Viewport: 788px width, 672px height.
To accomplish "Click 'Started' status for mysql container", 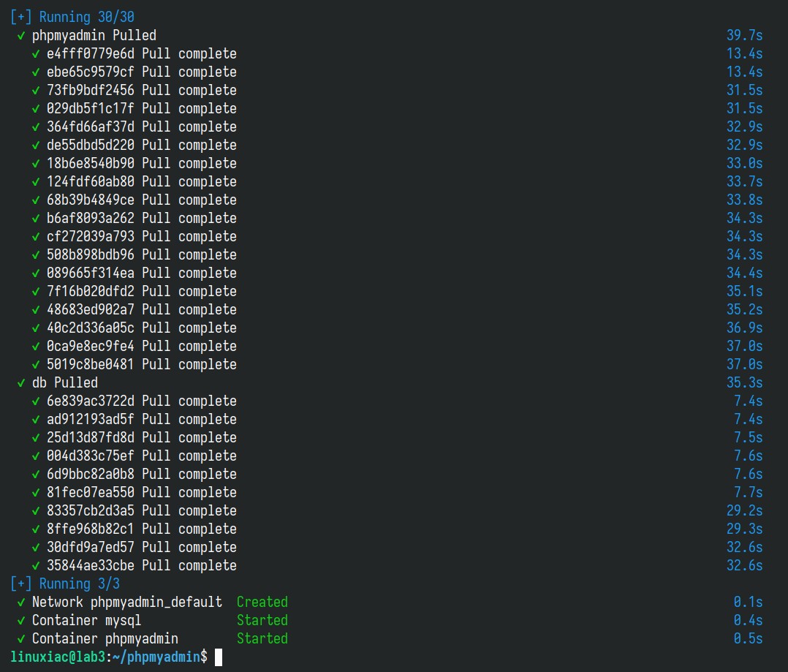I will 262,620.
